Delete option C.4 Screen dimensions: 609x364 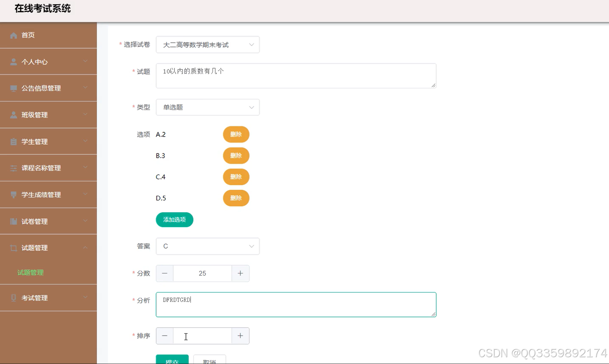click(236, 177)
